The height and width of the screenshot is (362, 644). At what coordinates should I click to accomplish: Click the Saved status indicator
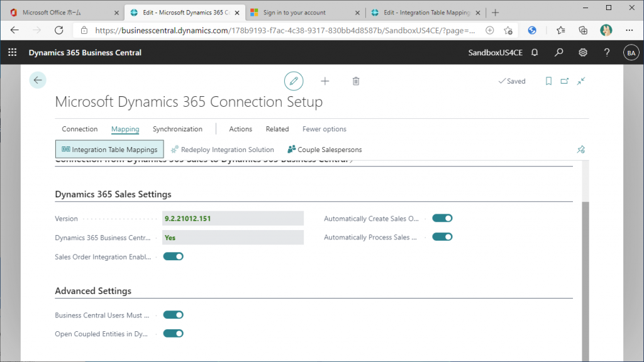point(512,81)
